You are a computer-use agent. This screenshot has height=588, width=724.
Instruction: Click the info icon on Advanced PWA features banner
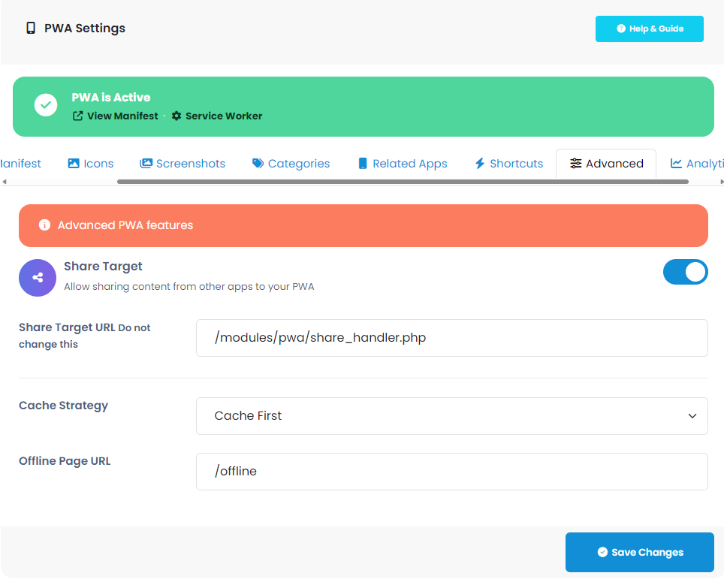pos(44,225)
